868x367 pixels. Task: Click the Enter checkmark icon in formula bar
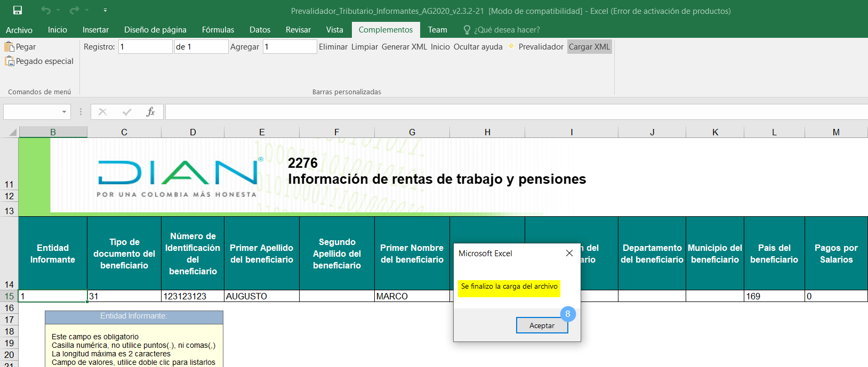[x=127, y=112]
